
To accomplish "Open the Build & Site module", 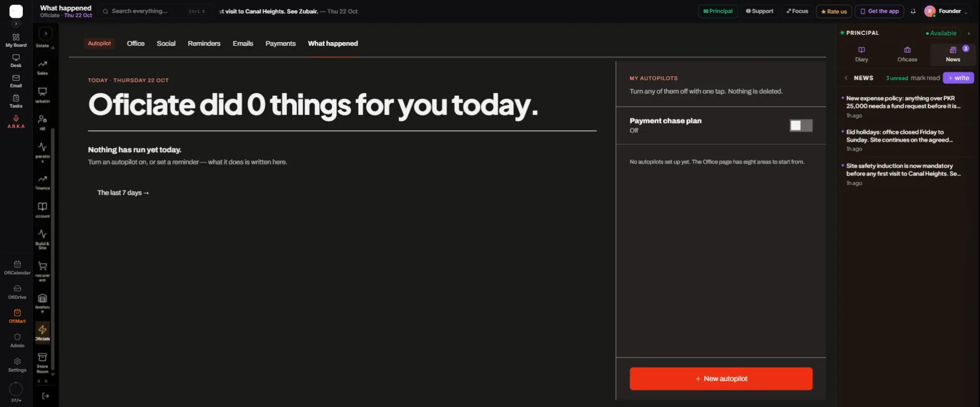I will pyautogui.click(x=43, y=239).
